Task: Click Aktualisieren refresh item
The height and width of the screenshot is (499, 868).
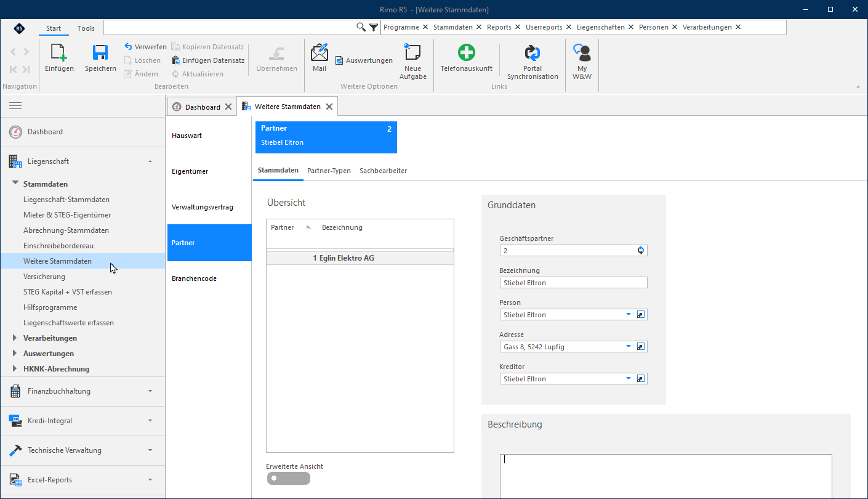Action: click(x=198, y=74)
